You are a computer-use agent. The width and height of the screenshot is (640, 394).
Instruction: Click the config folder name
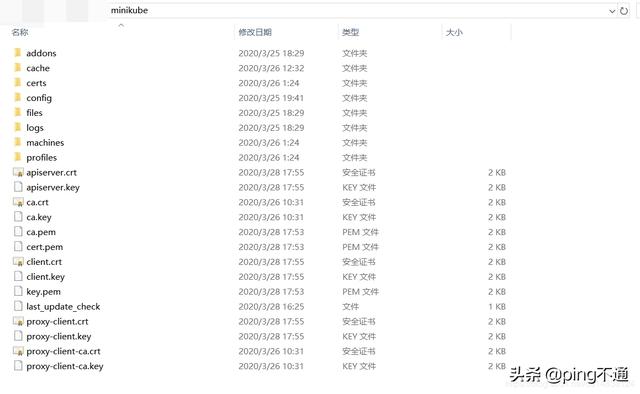(x=39, y=98)
